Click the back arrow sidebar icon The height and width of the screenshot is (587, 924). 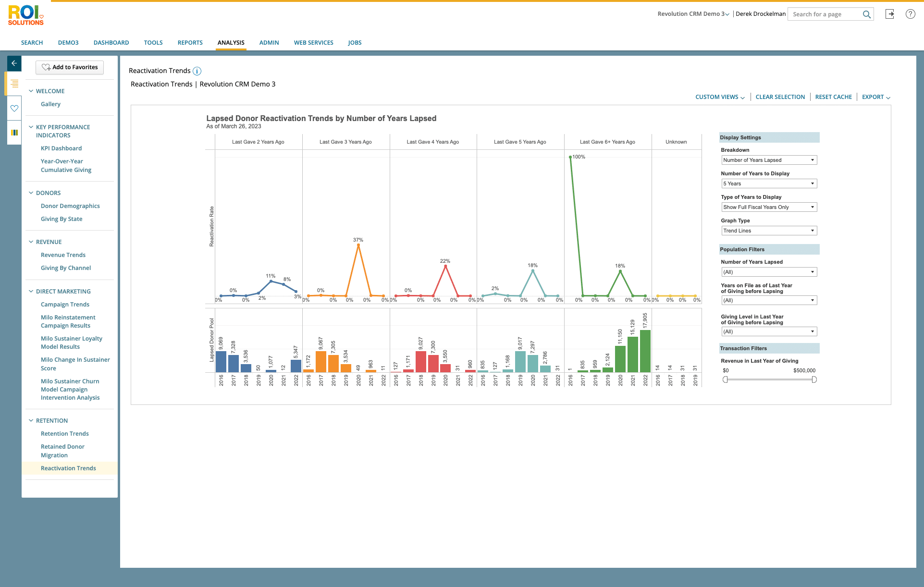[x=14, y=63]
